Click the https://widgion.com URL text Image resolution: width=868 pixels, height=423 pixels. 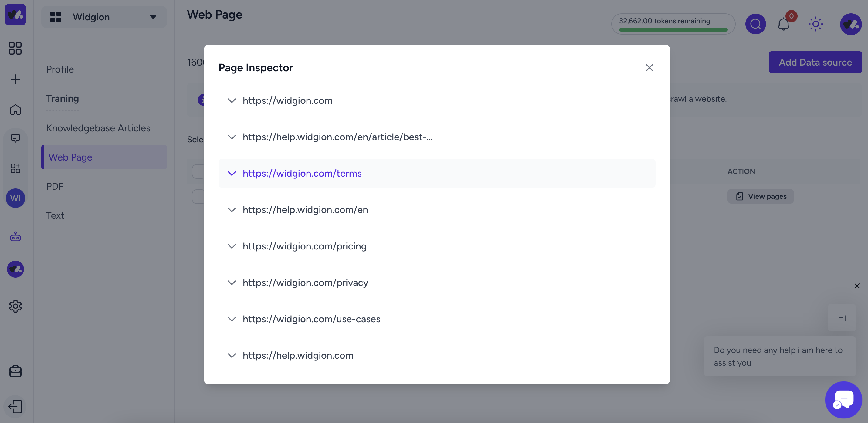click(x=287, y=100)
